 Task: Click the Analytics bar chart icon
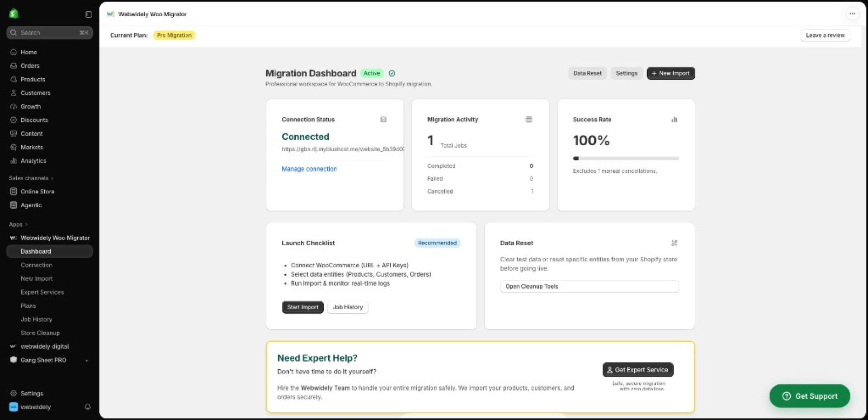pyautogui.click(x=14, y=161)
